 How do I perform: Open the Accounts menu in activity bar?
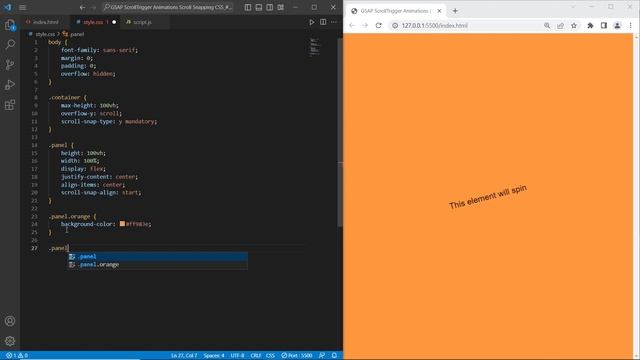(x=10, y=321)
